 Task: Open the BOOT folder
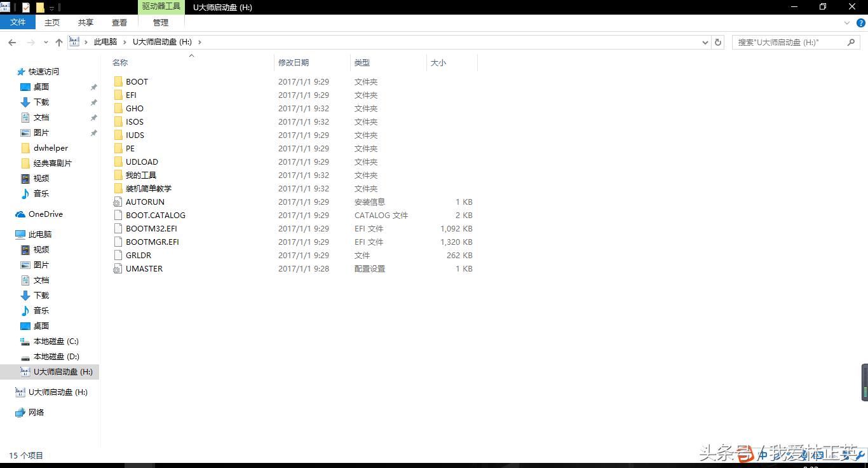135,81
